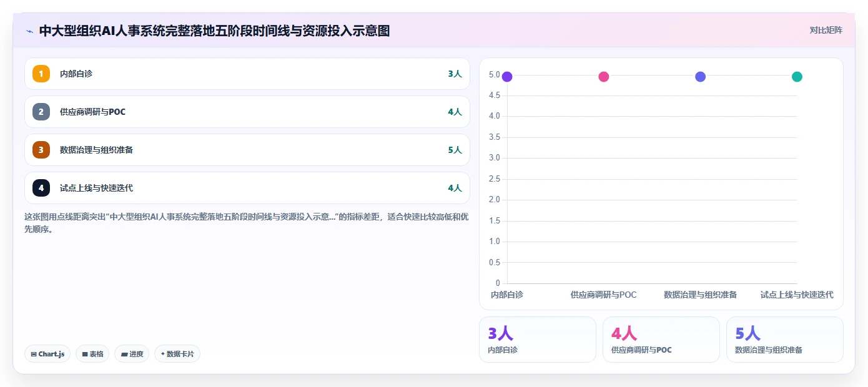The width and height of the screenshot is (868, 387).
Task: Click the title icon beside the heading
Action: pos(29,31)
